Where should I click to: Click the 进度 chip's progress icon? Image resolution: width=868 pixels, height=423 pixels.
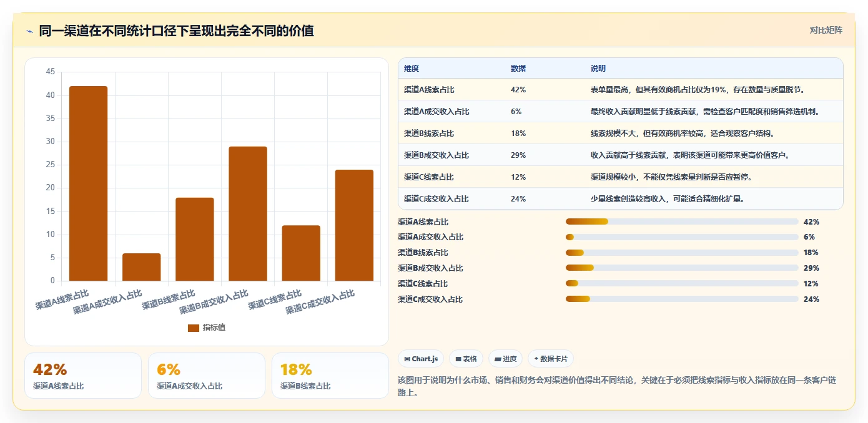498,359
